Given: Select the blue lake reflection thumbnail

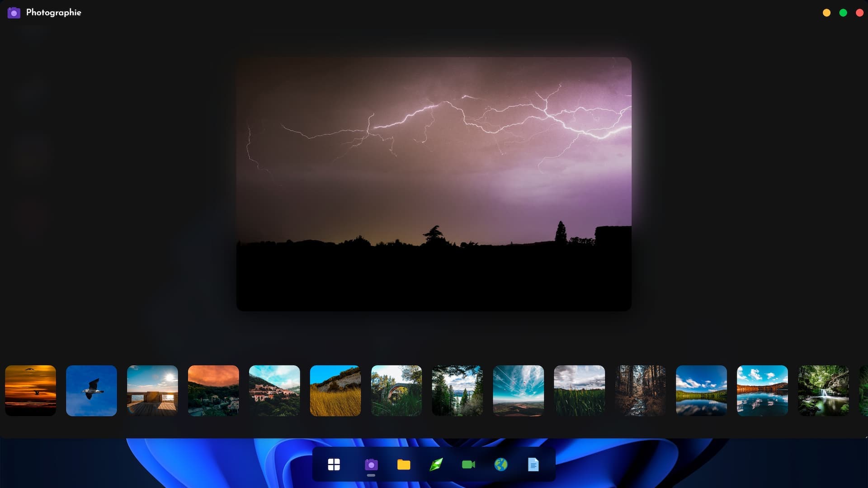Looking at the screenshot, I should (x=702, y=391).
